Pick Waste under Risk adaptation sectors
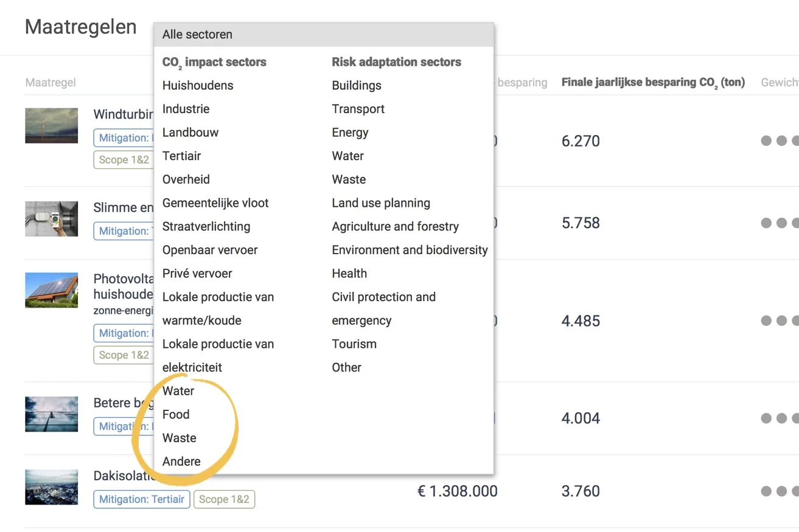This screenshot has width=799, height=532. tap(349, 179)
